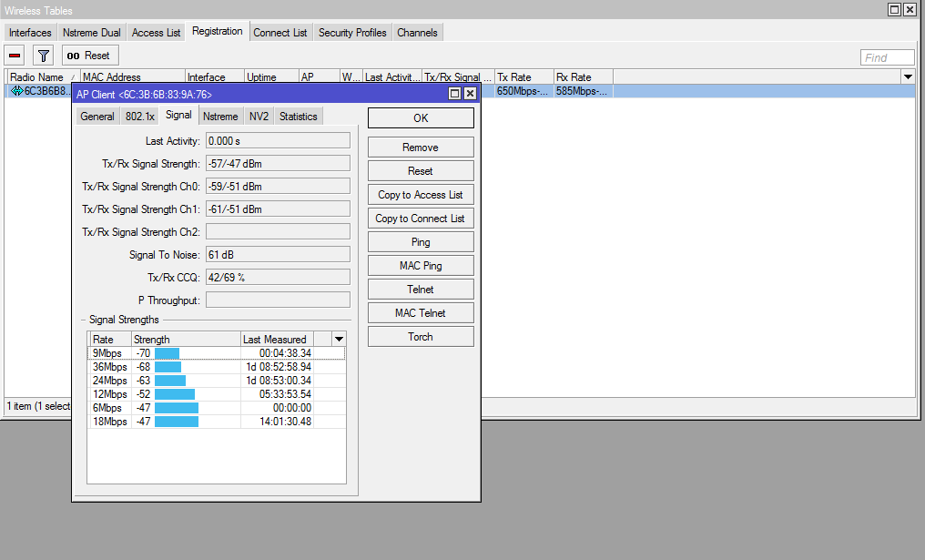
Task: Sort by the Uptime column header
Action: pos(271,76)
